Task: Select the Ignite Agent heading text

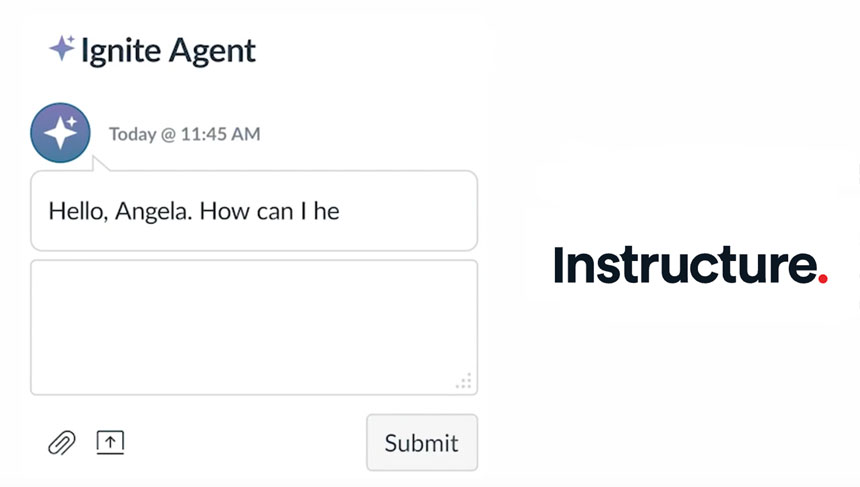Action: click(x=168, y=51)
